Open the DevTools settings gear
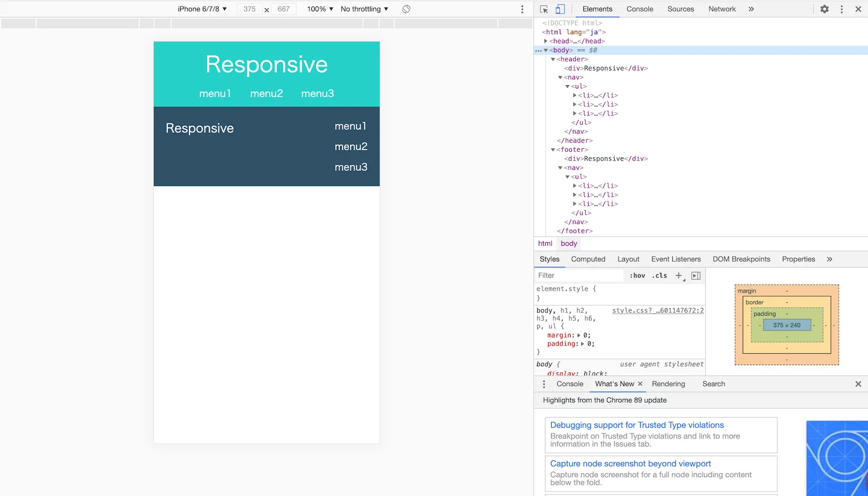The image size is (868, 496). pos(824,9)
